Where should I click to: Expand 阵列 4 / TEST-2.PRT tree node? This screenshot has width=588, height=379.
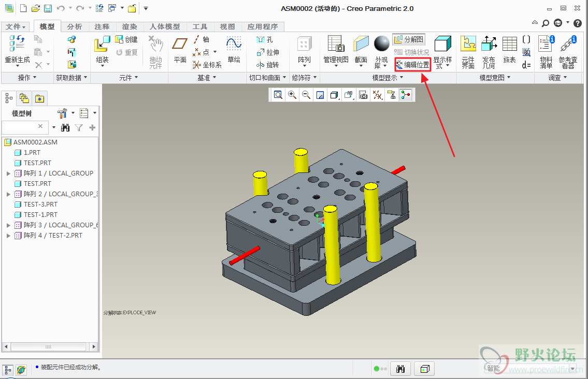(x=8, y=236)
